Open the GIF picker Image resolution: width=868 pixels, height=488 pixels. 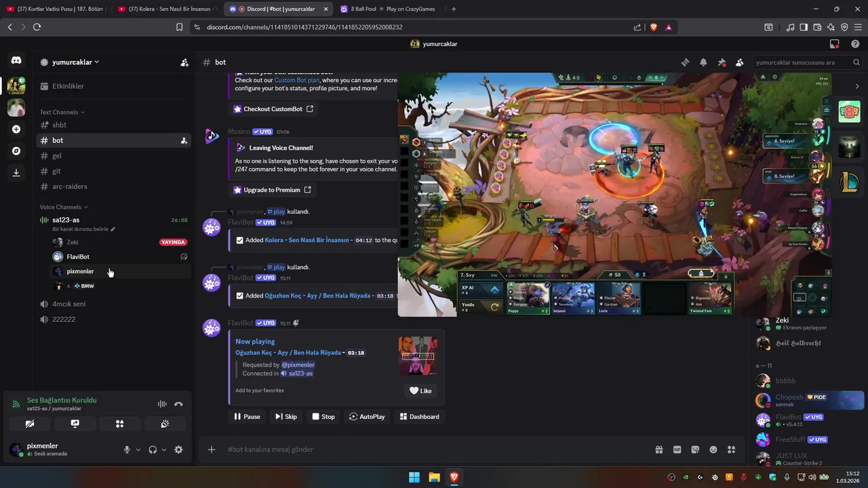(x=677, y=449)
